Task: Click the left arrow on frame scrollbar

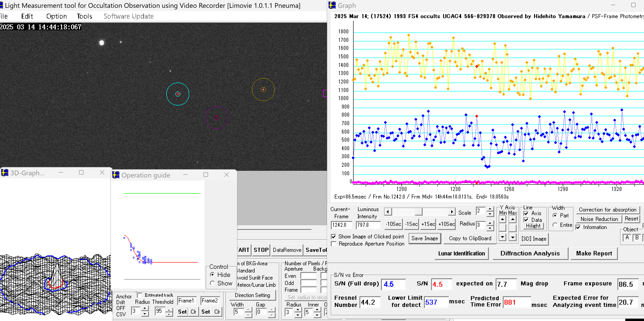Action: [388, 212]
